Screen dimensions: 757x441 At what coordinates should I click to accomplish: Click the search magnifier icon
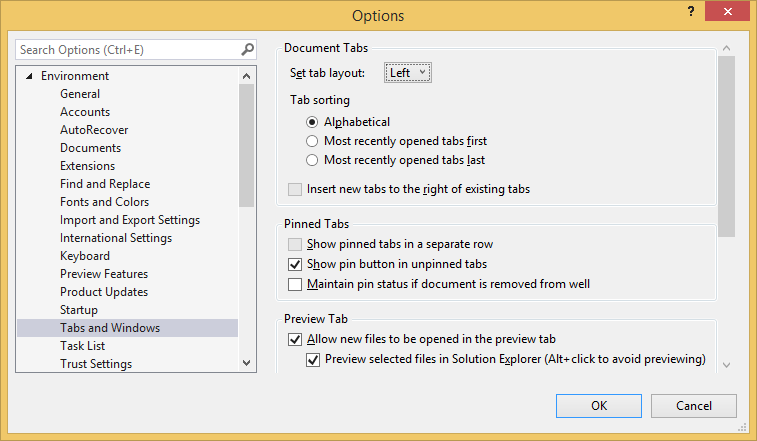247,49
